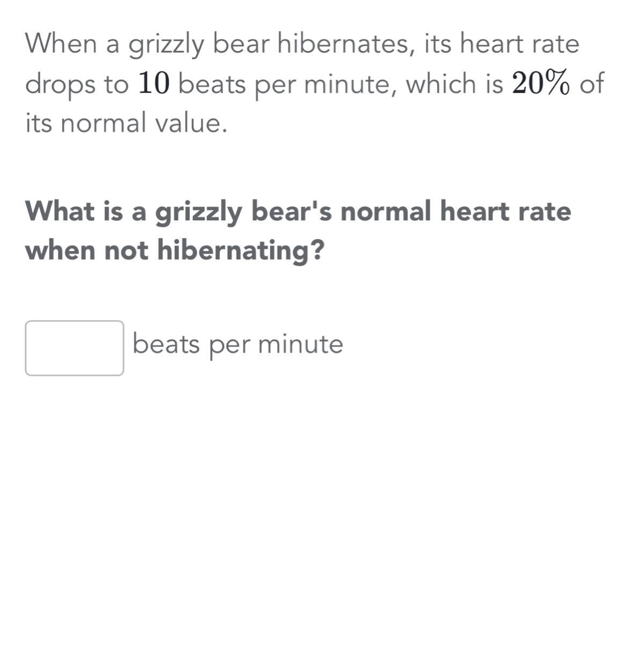Click the word 'minute' after the input box
Viewport: 644px width, 645px height.
pos(300,344)
